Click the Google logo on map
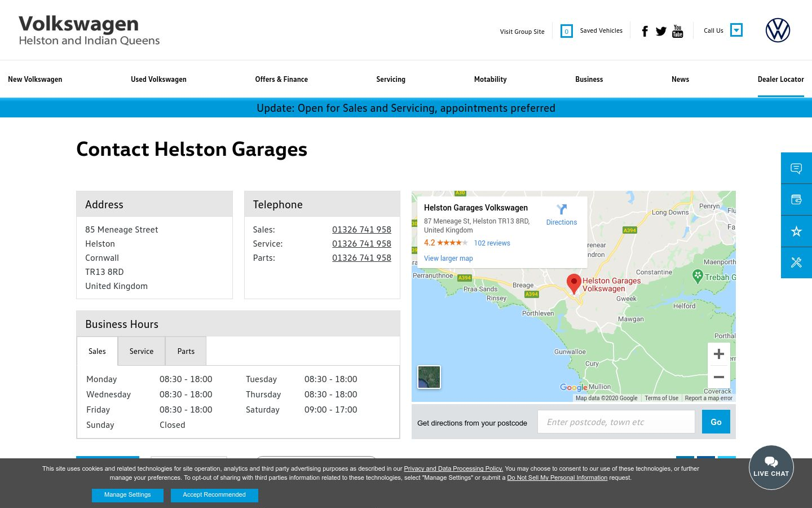Viewport: 812px width, 508px height. coord(573,387)
